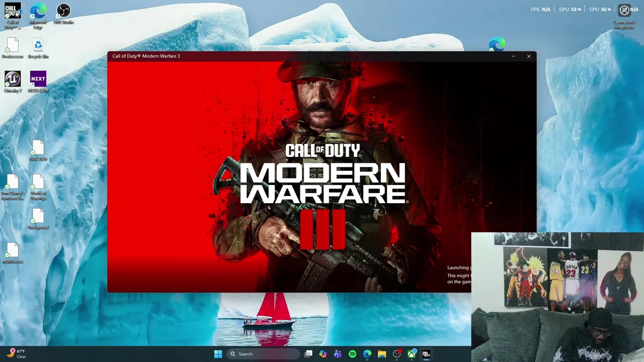Screen dimensions: 644x362
Task: Click the Modern Warfare 3 window title text
Action: coord(146,56)
